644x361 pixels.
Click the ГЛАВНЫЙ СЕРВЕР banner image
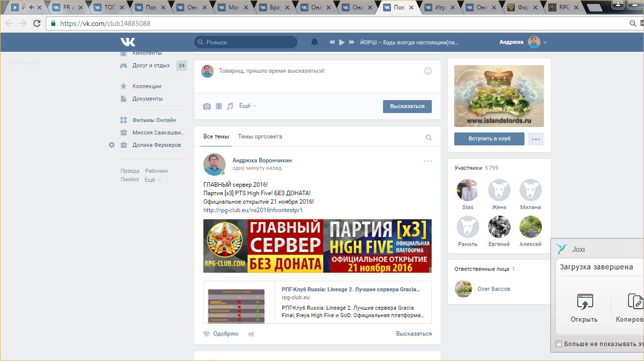click(317, 246)
